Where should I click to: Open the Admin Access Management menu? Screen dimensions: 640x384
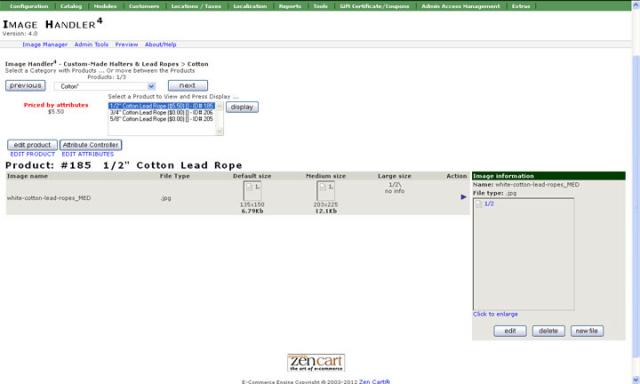click(460, 6)
